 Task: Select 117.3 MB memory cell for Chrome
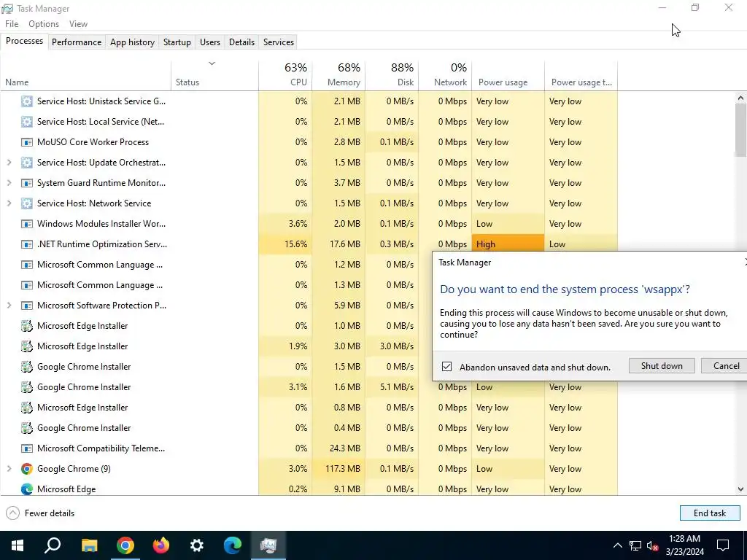pos(338,469)
